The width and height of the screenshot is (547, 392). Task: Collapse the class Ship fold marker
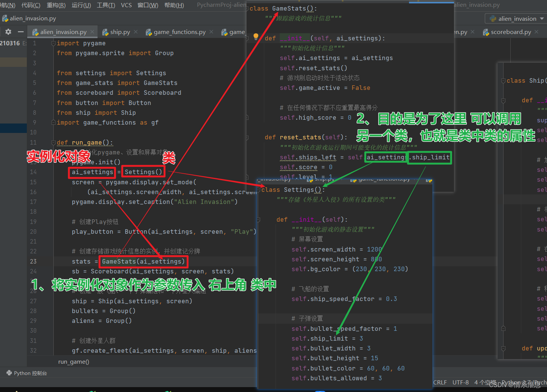pyautogui.click(x=503, y=81)
